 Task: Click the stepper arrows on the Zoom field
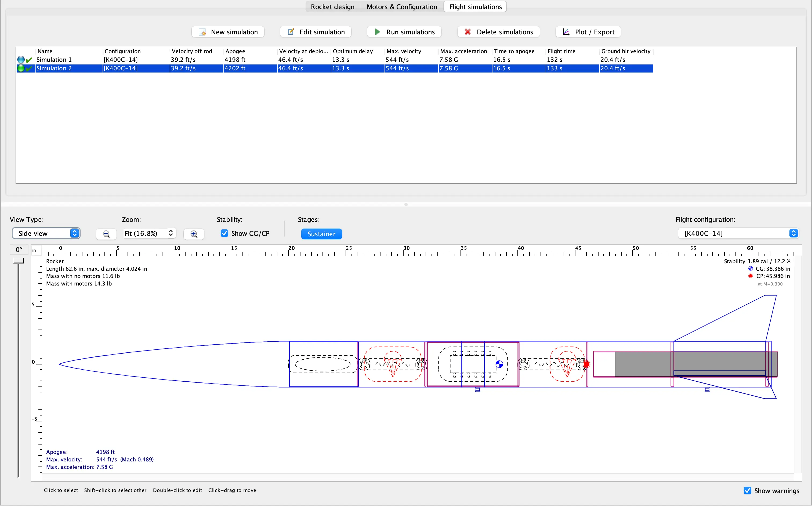171,233
